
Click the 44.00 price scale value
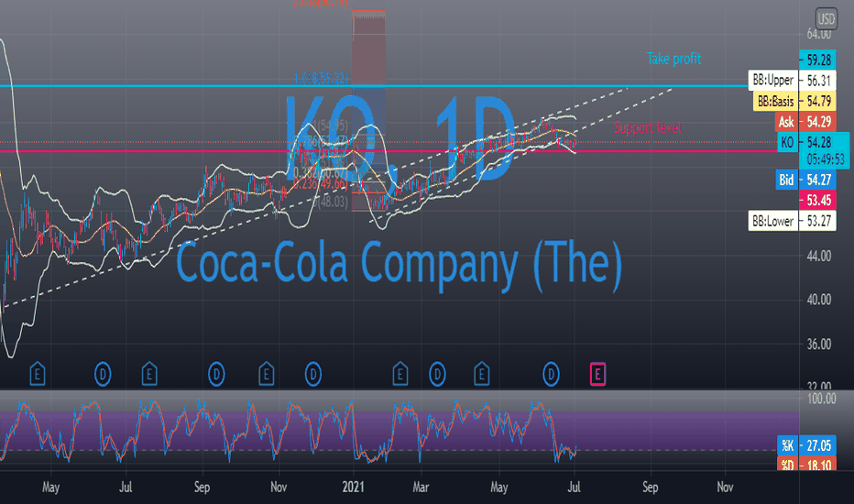[x=818, y=256]
